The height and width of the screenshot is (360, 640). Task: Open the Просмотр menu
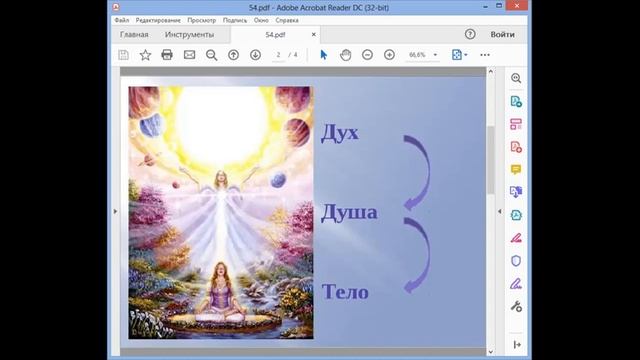(x=202, y=20)
